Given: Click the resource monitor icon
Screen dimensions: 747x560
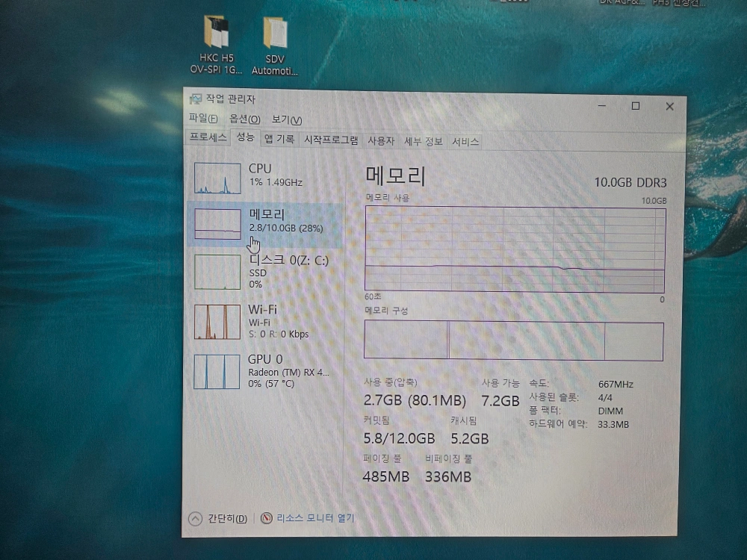Looking at the screenshot, I should [267, 518].
